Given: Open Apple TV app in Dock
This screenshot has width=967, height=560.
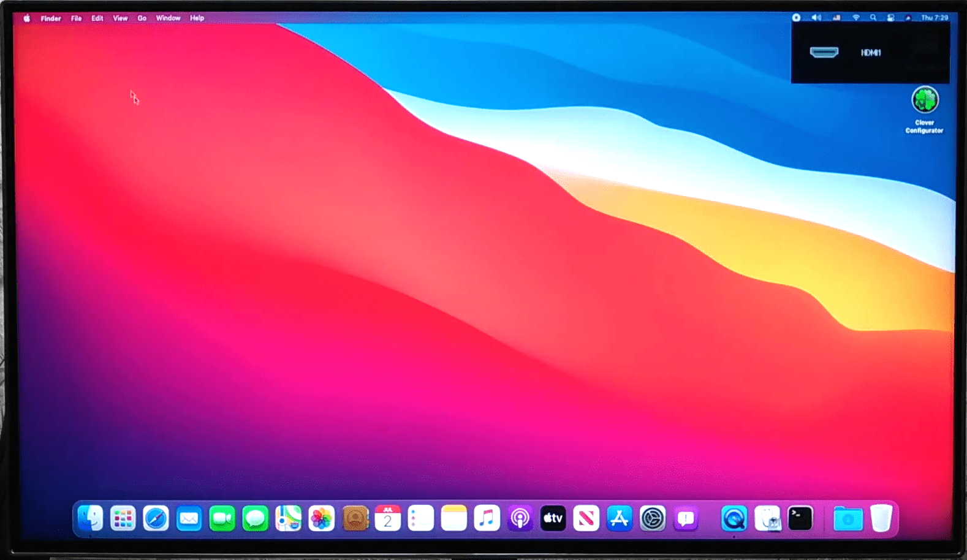Looking at the screenshot, I should tap(553, 519).
